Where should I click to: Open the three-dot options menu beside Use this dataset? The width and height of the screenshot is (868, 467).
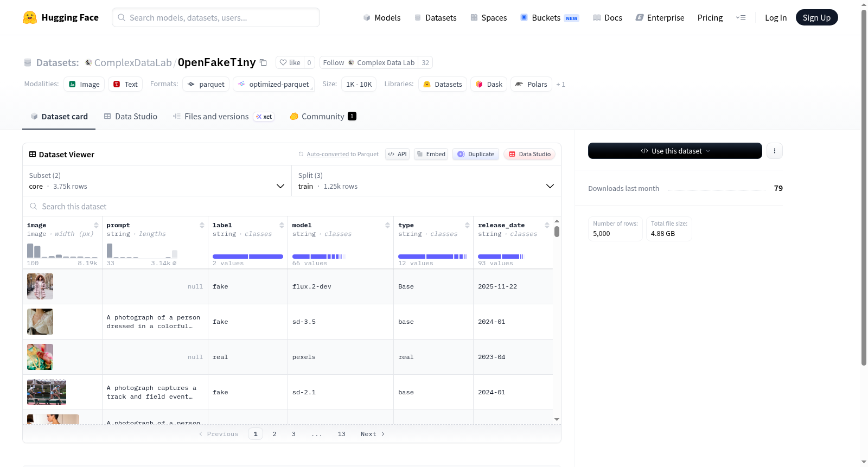coord(775,151)
